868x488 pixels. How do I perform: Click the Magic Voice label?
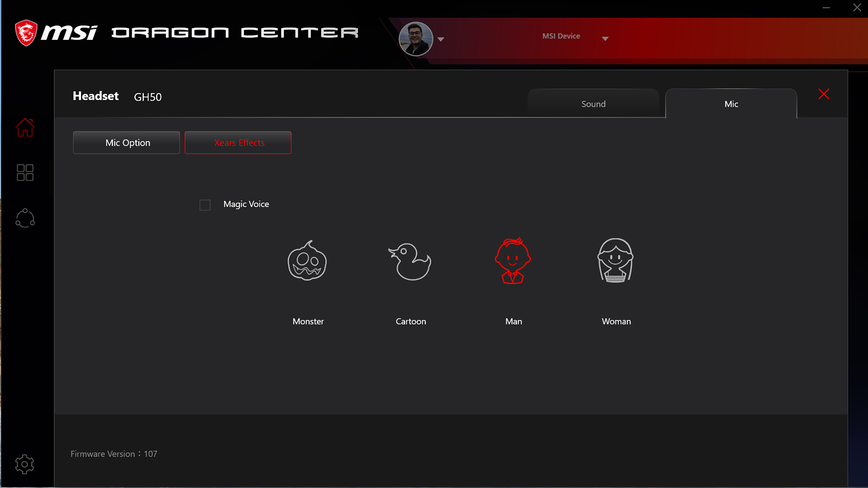[246, 204]
